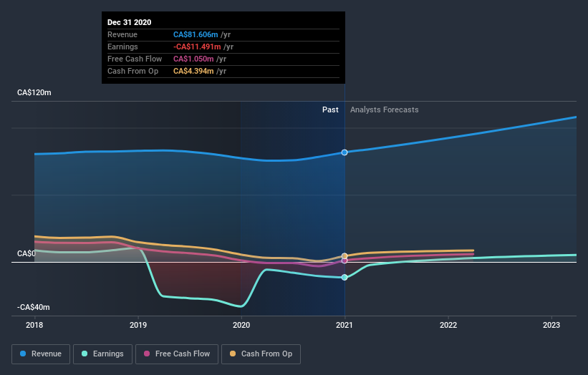Toggle the Free Cash Flow legend button
Screen dimensions: 588x375
pos(177,354)
